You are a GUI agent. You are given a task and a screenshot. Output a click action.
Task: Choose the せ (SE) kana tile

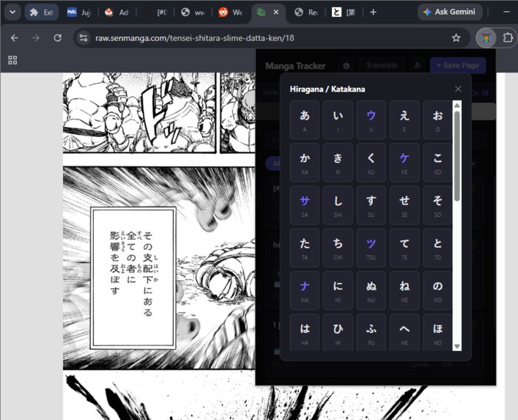coord(404,205)
